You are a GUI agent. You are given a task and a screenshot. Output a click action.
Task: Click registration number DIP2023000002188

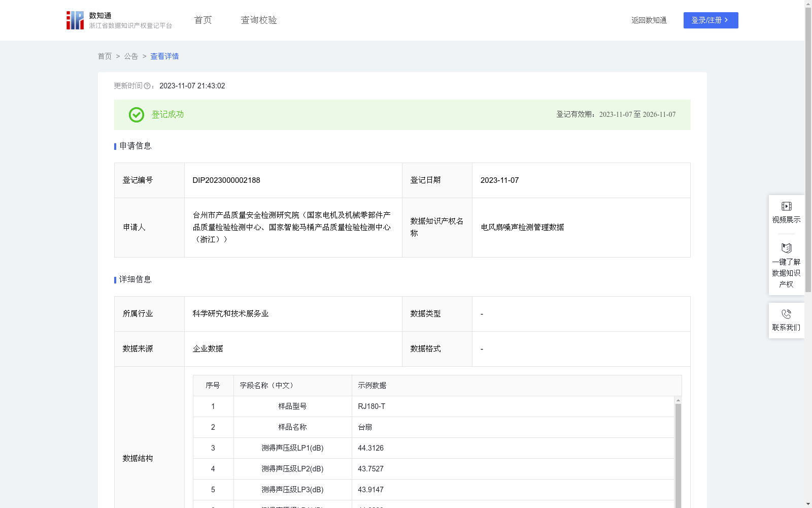[226, 180]
